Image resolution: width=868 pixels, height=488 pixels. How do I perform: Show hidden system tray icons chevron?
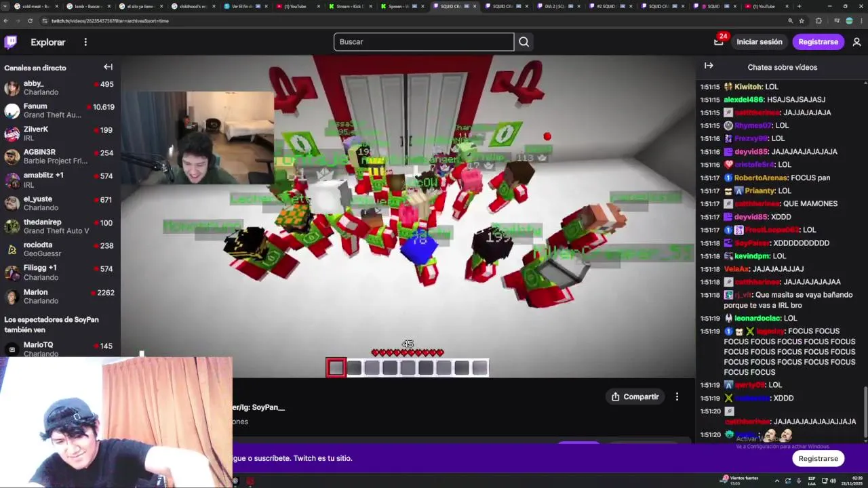[x=777, y=481]
